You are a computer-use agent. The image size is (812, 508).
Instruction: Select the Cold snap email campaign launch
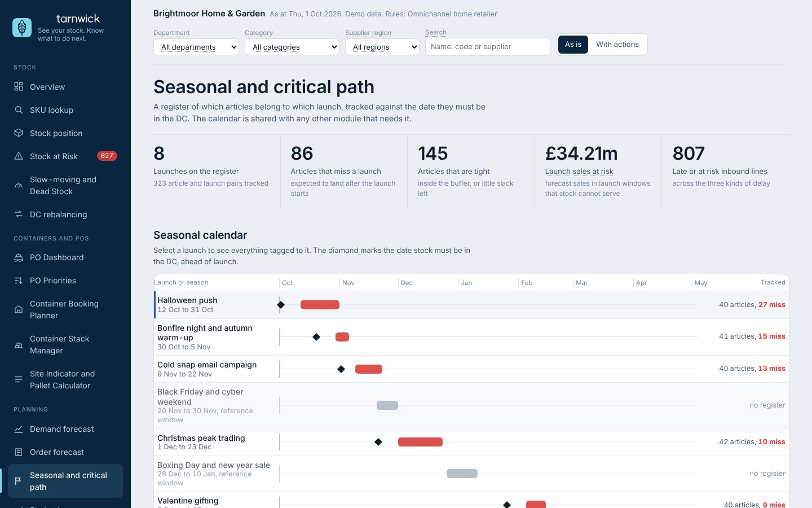[471, 369]
